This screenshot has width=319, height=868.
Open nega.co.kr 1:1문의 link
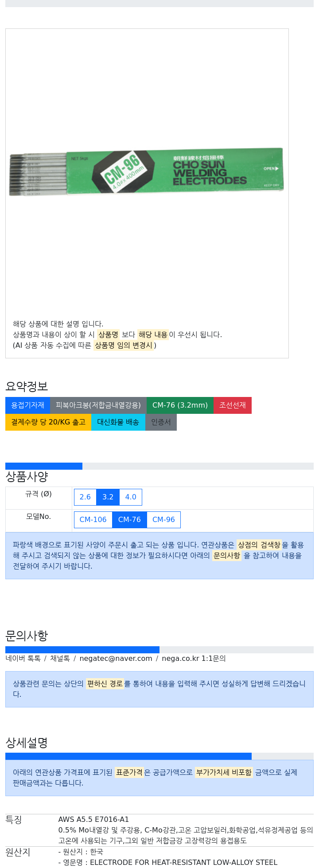coord(194,659)
